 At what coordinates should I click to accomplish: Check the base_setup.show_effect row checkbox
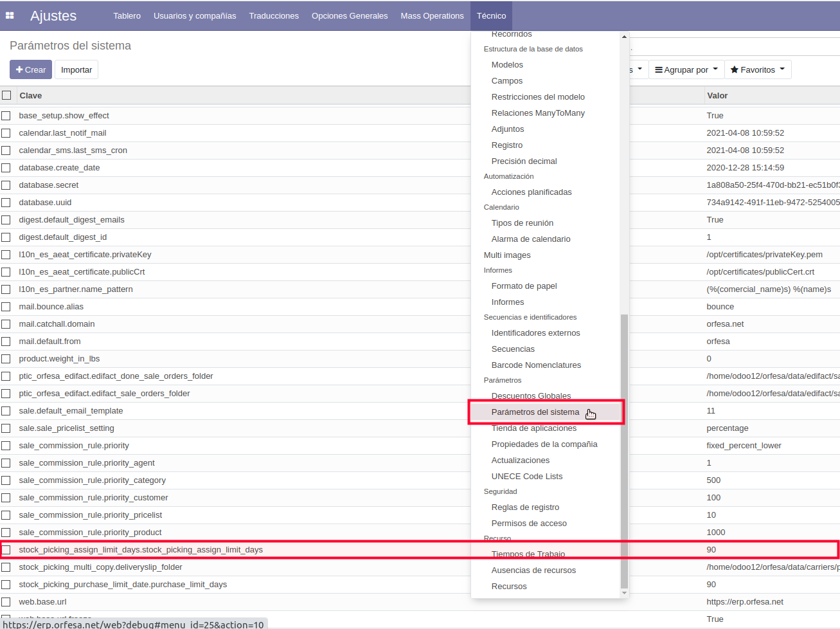point(6,116)
